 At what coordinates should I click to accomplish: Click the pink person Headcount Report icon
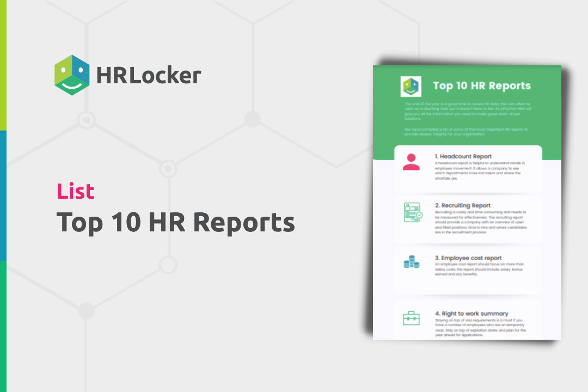412,162
